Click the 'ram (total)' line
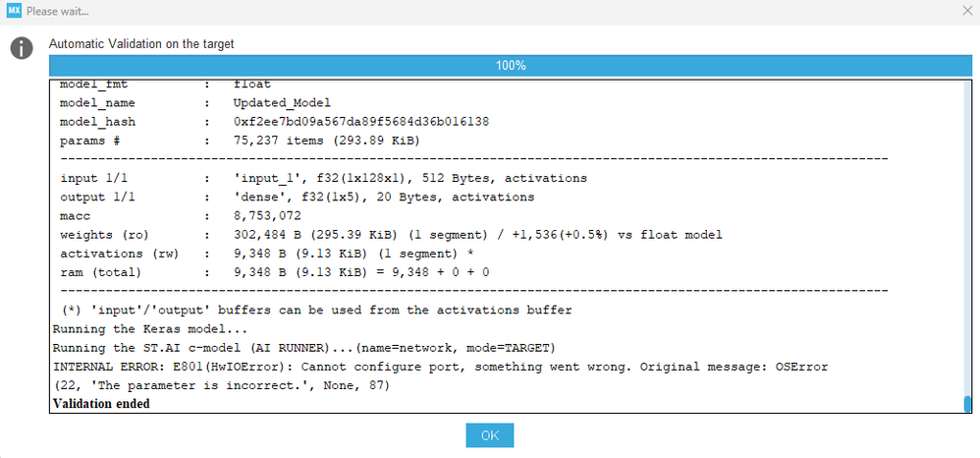 274,272
